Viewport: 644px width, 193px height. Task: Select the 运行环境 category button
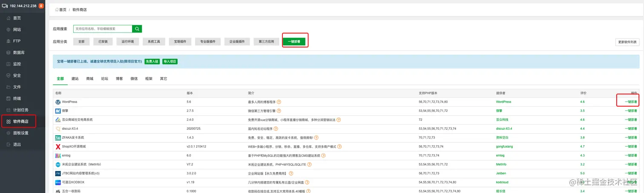click(127, 41)
